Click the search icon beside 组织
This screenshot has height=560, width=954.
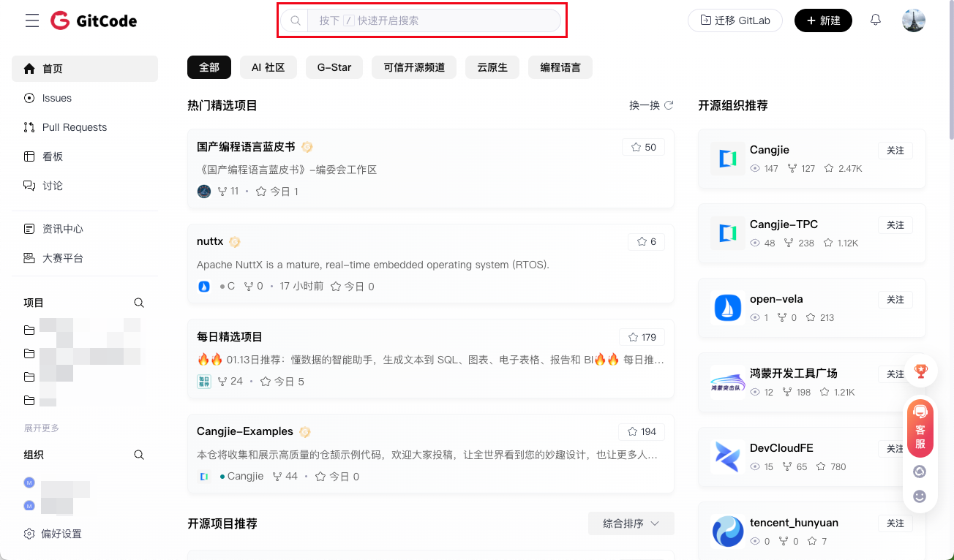click(139, 455)
